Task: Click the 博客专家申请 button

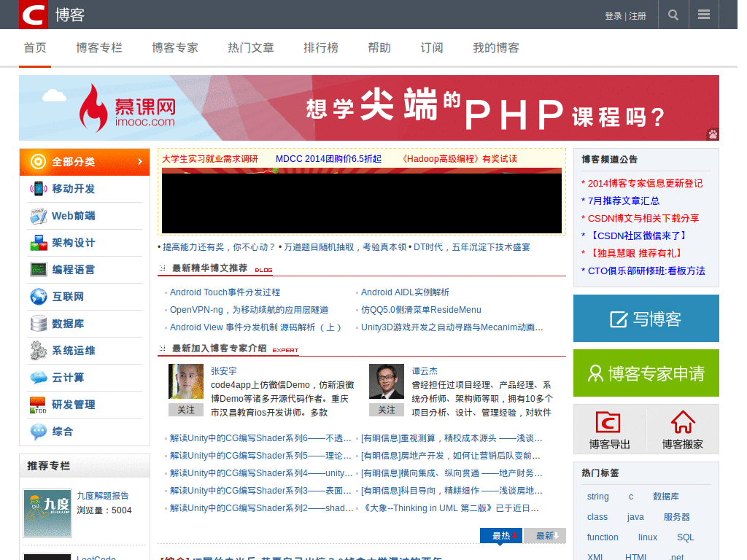Action: [646, 373]
